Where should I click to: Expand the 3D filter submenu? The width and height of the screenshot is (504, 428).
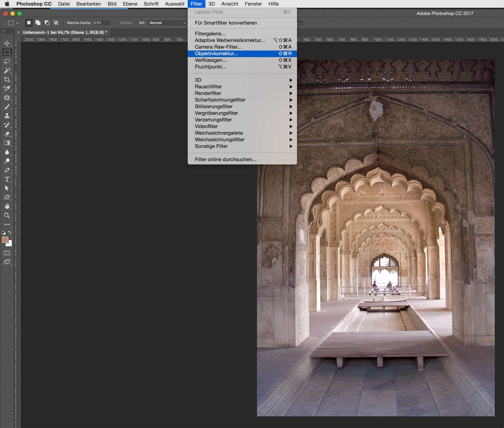point(242,80)
